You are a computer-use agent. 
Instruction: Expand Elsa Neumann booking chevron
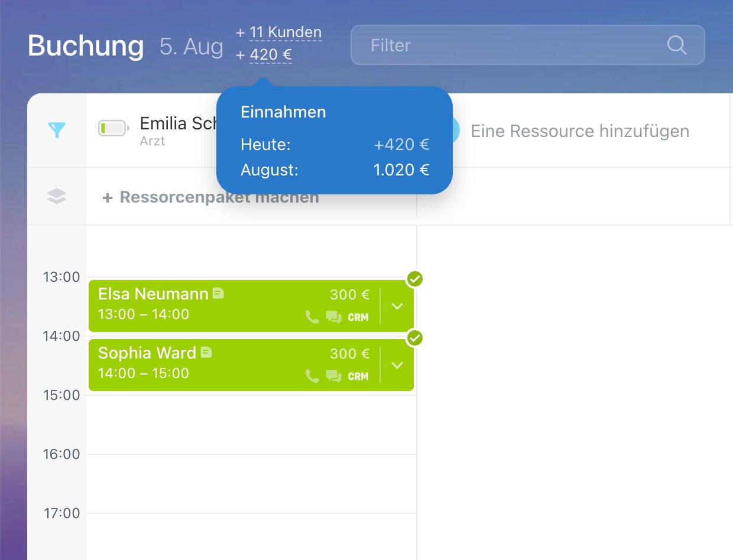(x=397, y=306)
